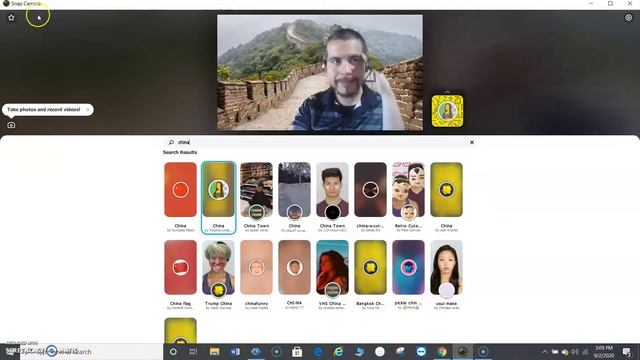
Task: Select the 'Bangkok Ch…' yellow lens
Action: 370,267
